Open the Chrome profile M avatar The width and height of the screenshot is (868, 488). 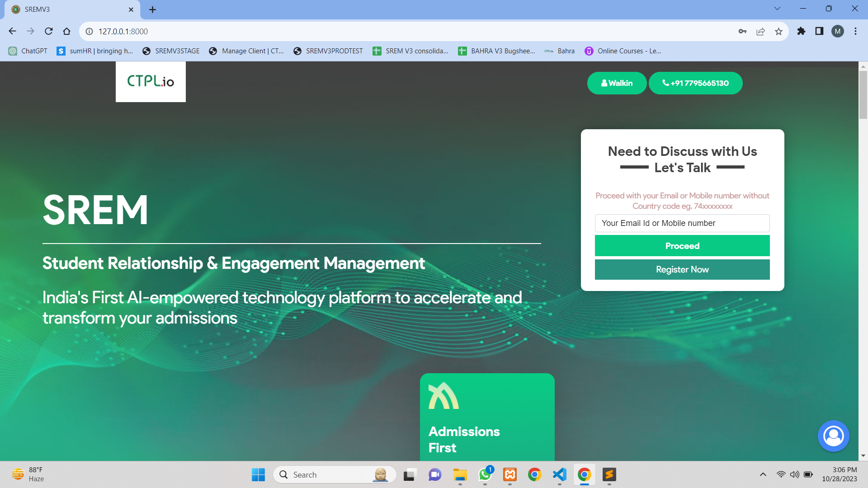point(838,31)
